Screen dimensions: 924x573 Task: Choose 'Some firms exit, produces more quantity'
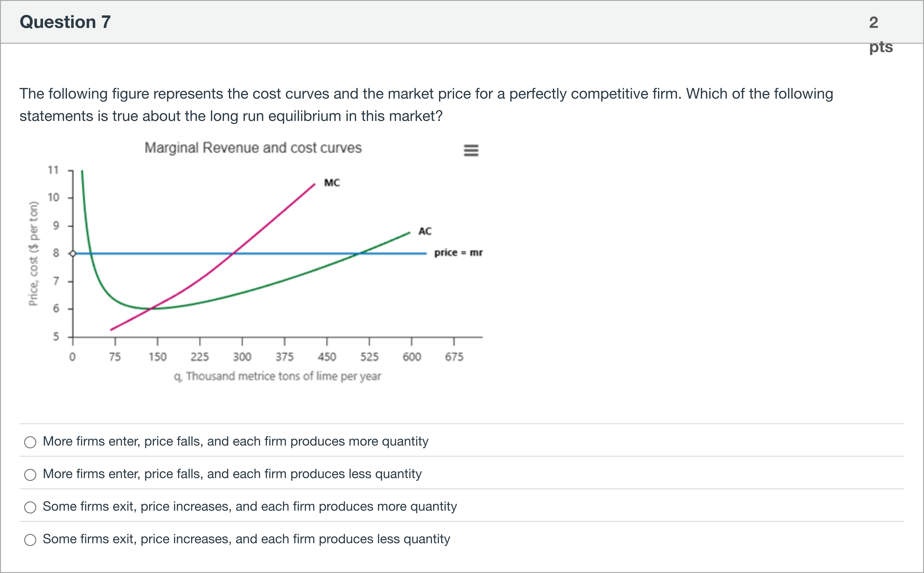[30, 507]
